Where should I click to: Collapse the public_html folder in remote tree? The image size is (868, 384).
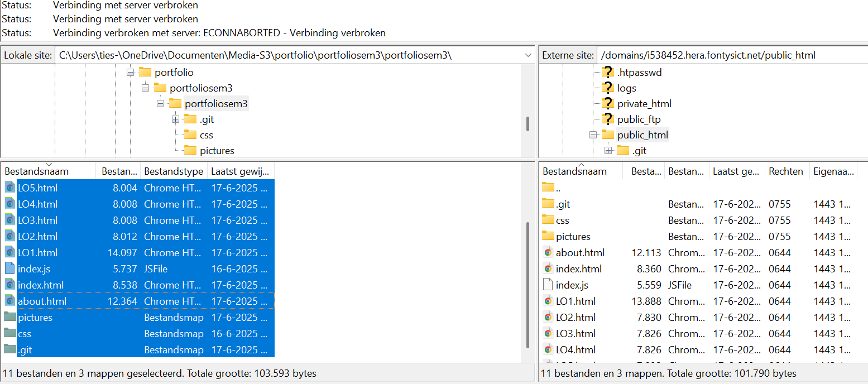[x=592, y=135]
